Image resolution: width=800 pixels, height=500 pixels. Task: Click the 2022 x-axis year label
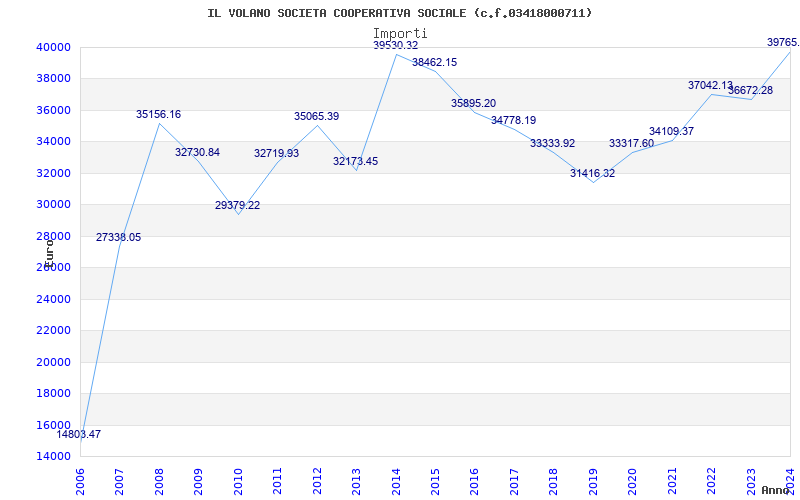[x=712, y=482]
